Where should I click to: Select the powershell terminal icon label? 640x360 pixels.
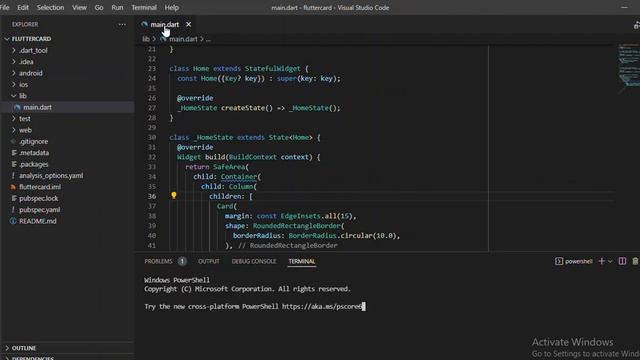pos(574,261)
